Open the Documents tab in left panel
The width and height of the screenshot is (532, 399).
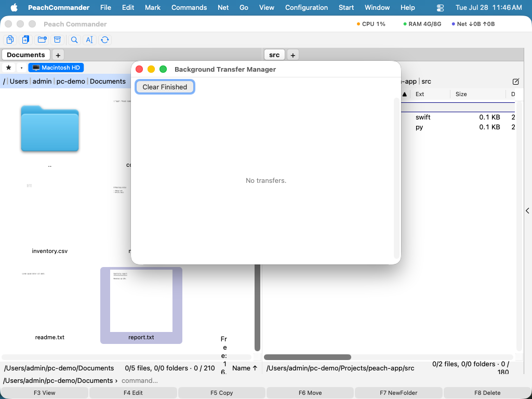[x=26, y=55]
